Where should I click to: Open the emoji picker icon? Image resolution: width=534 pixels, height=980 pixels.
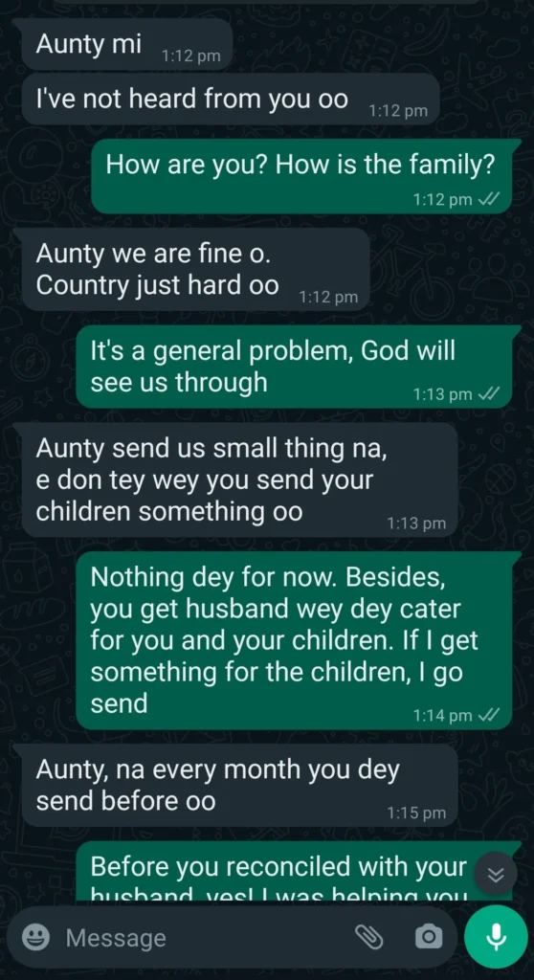coord(35,937)
